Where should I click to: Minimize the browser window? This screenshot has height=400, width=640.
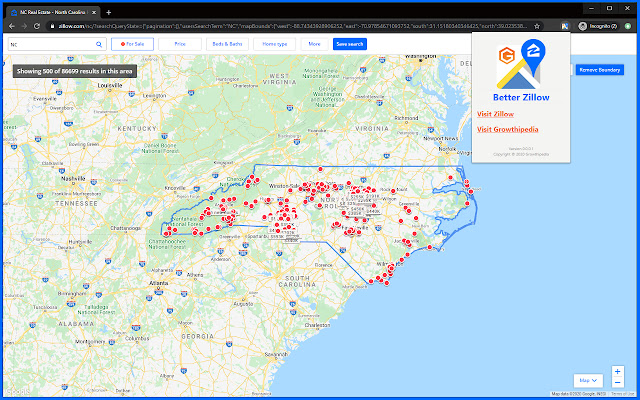(x=591, y=8)
